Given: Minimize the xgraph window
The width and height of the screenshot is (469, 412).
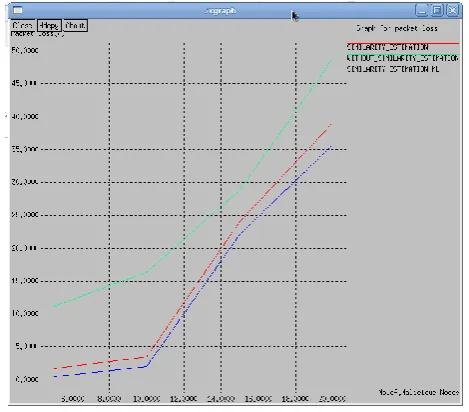Looking at the screenshot, I should (x=421, y=11).
